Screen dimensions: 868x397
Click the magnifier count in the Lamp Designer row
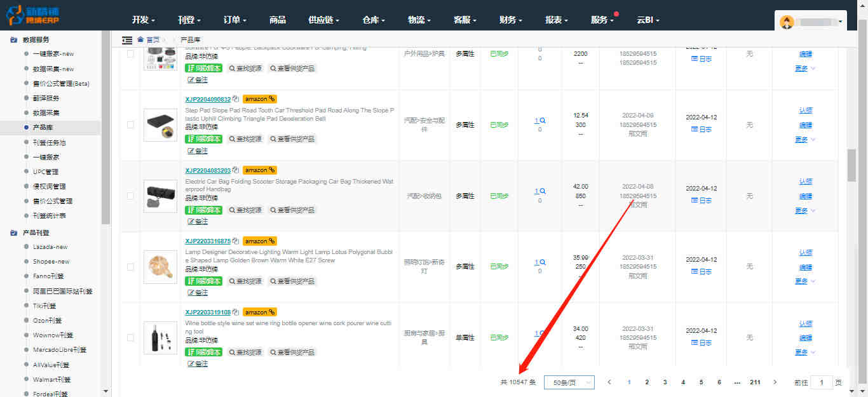click(x=539, y=262)
